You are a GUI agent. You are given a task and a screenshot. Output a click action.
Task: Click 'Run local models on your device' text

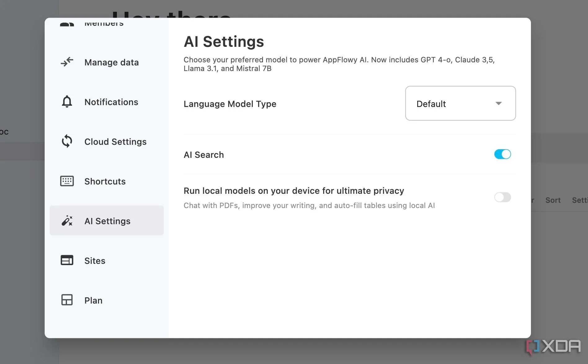tap(294, 191)
